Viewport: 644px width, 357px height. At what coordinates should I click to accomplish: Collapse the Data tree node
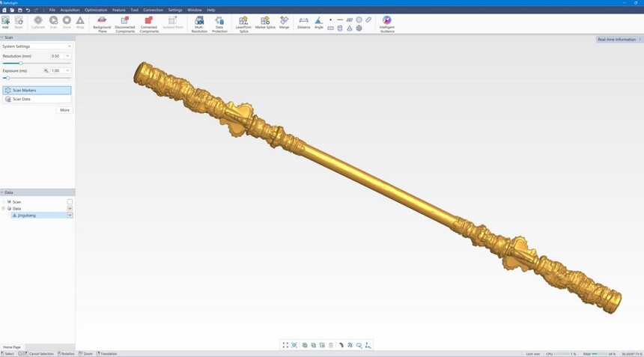(x=4, y=209)
